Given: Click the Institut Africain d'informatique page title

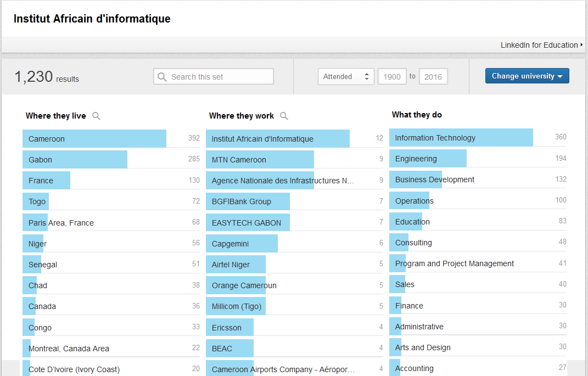Looking at the screenshot, I should [x=92, y=19].
